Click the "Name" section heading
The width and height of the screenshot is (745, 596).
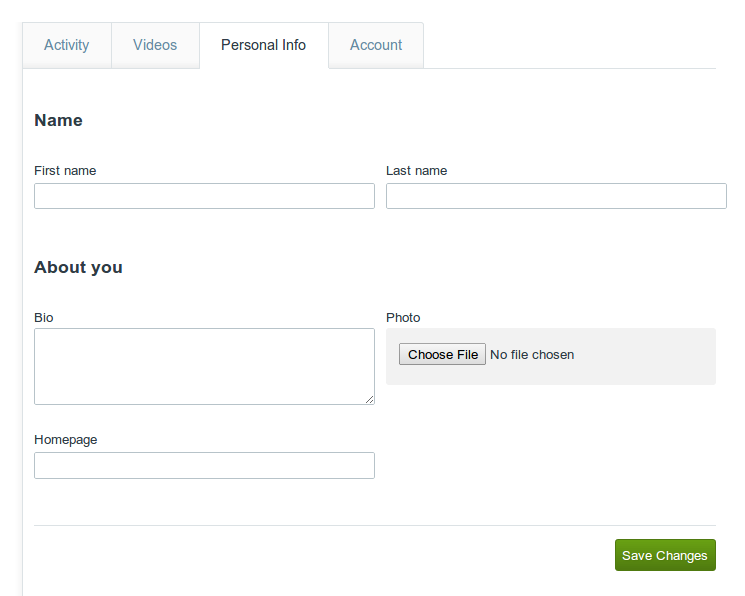click(58, 121)
